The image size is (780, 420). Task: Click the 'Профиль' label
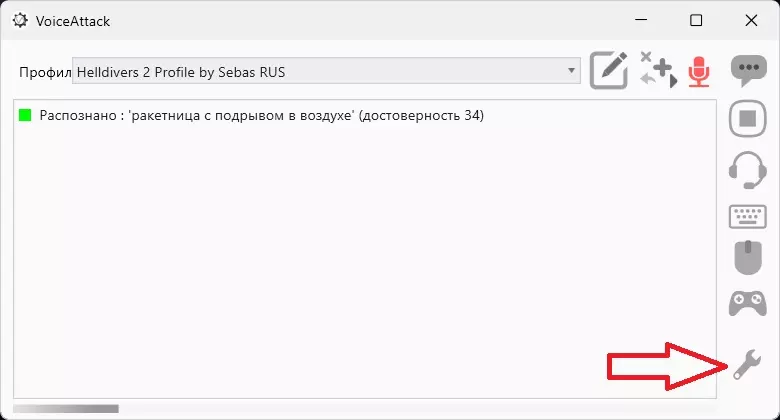tap(44, 72)
